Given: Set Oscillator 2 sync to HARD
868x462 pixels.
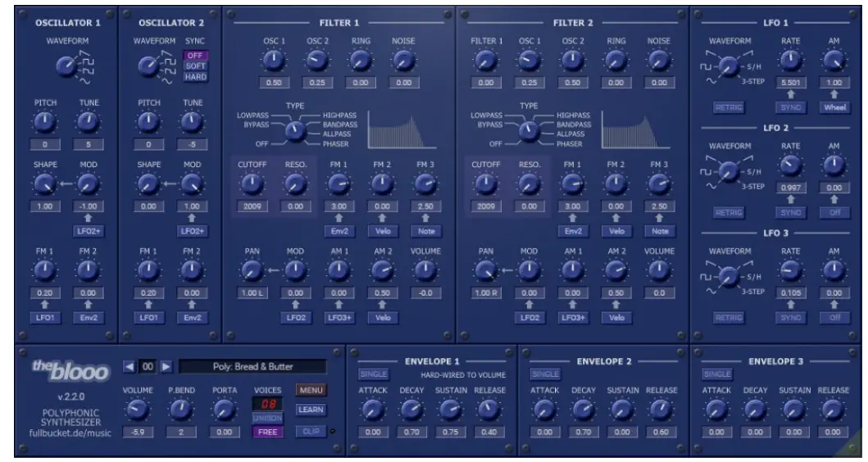Looking at the screenshot, I should click(195, 77).
